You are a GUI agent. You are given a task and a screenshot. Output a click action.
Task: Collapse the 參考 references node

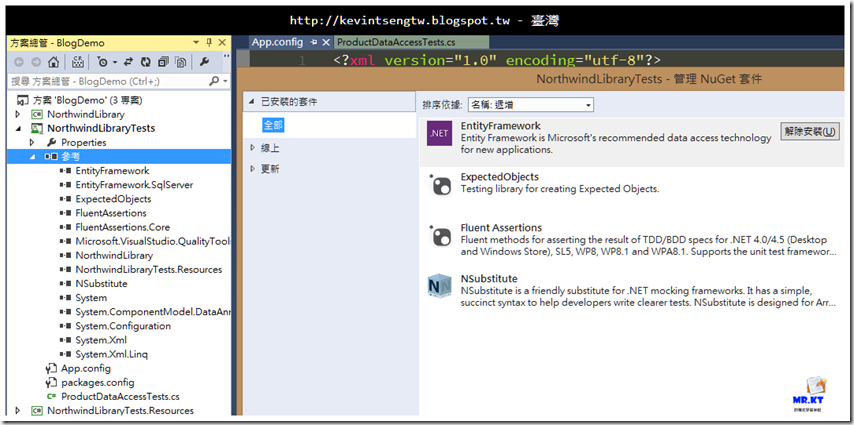click(32, 157)
